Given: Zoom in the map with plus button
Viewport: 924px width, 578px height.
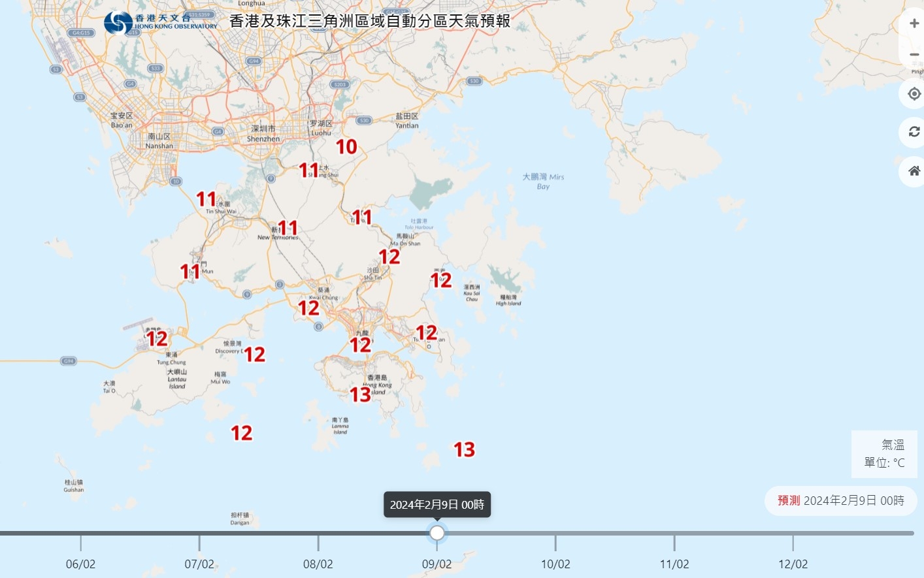Looking at the screenshot, I should pyautogui.click(x=914, y=24).
